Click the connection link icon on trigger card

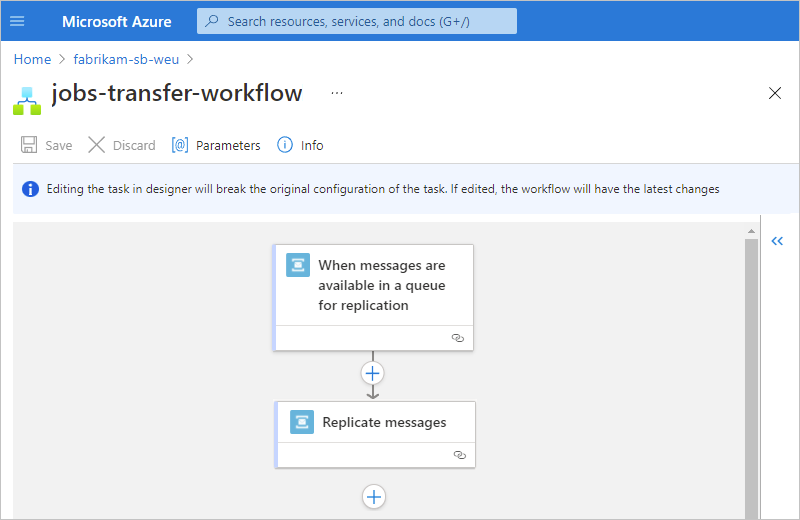(458, 338)
